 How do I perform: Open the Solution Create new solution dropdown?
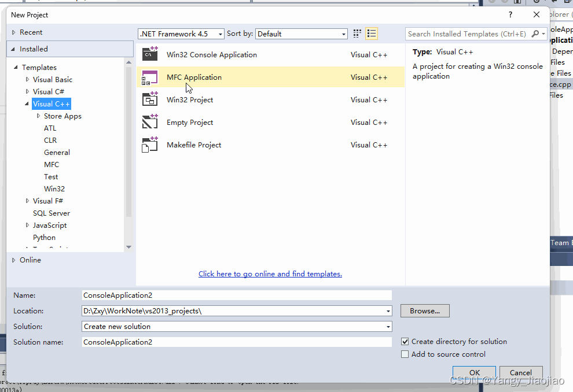point(388,327)
